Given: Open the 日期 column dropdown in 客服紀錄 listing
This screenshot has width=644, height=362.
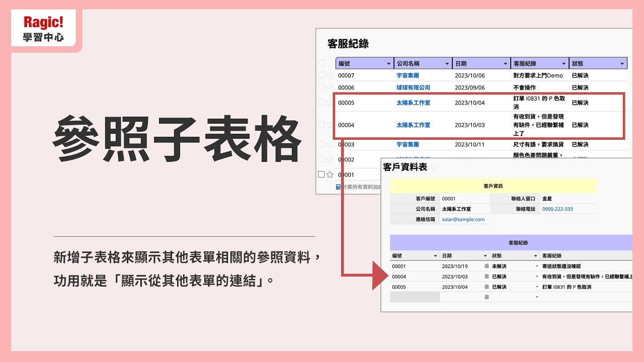Looking at the screenshot, I should (506, 64).
